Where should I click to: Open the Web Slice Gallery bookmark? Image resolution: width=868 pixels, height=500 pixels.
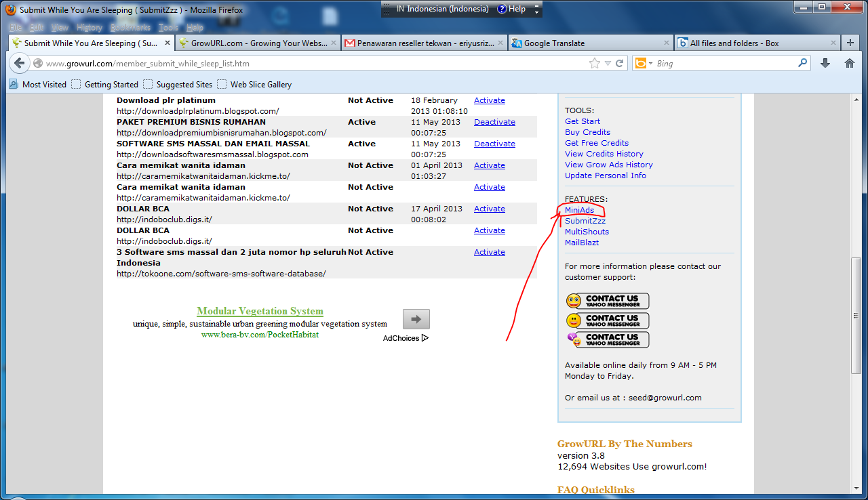pyautogui.click(x=254, y=85)
